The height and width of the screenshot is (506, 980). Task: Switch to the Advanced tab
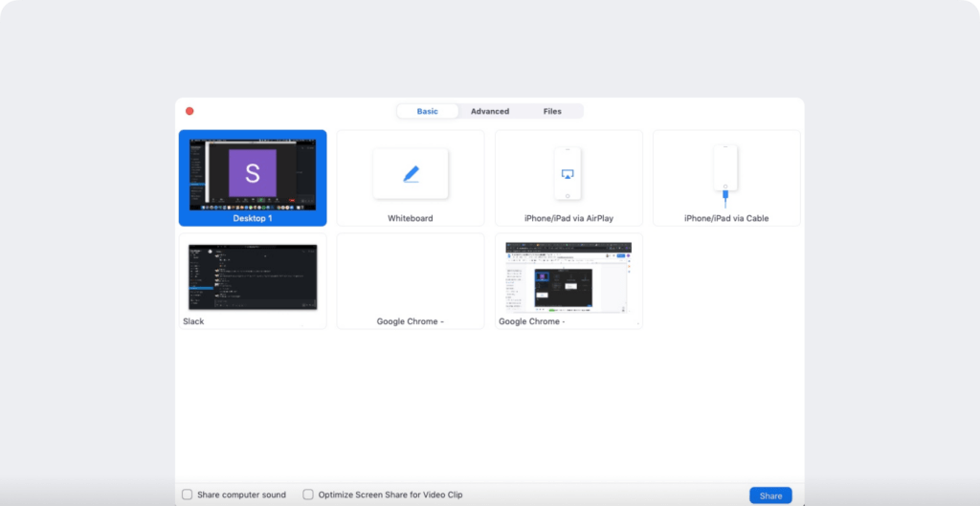coord(490,111)
